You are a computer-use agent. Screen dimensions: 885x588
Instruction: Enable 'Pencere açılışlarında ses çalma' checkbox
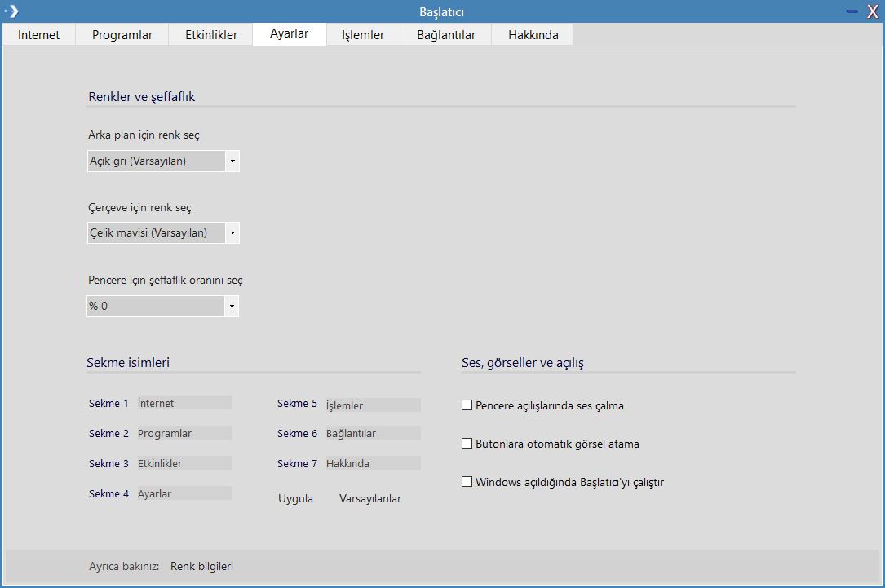point(467,405)
